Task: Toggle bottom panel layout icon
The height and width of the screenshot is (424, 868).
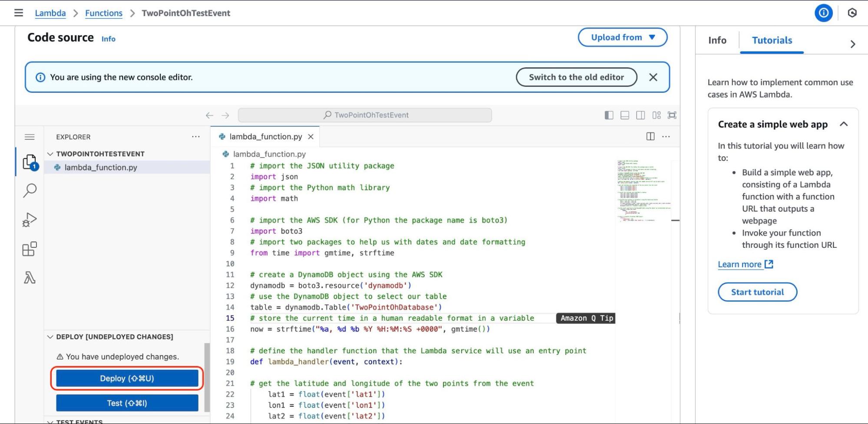Action: [625, 115]
